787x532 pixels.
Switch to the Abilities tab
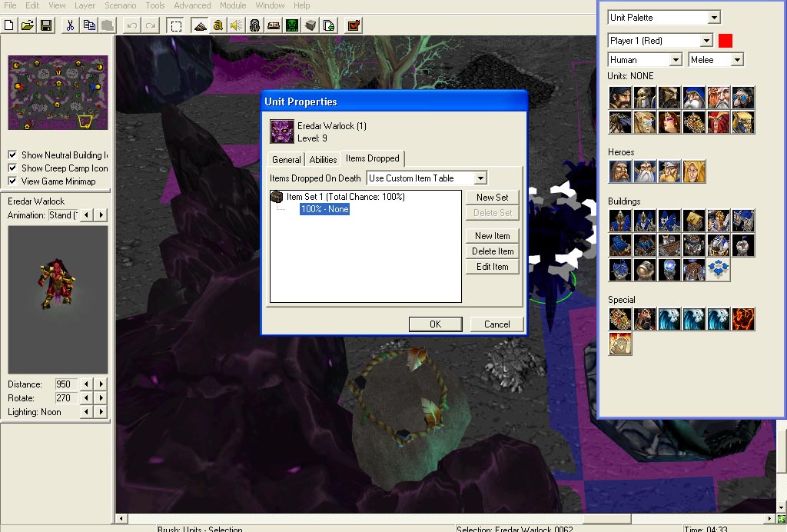click(x=323, y=160)
